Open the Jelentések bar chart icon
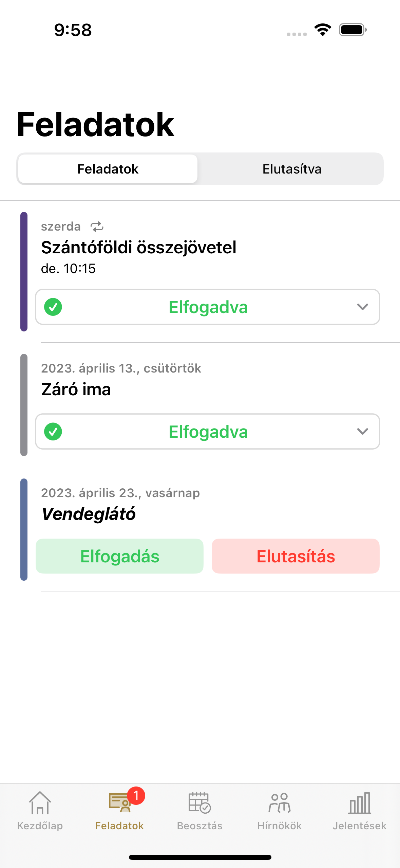The image size is (400, 868). (x=360, y=803)
